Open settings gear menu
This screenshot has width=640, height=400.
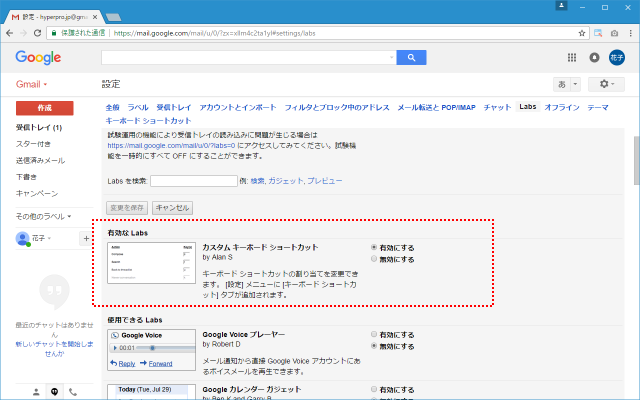click(x=606, y=84)
